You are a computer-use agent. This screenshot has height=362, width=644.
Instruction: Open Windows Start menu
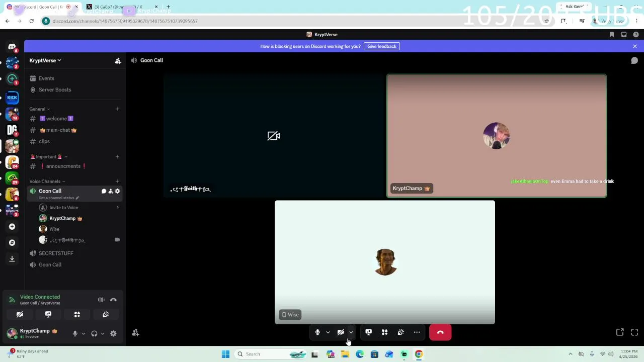coord(225,354)
